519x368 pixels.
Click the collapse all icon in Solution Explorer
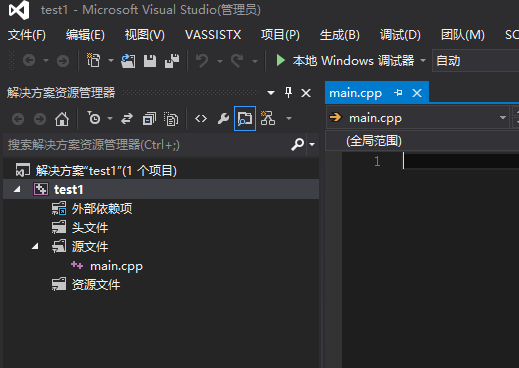click(149, 119)
